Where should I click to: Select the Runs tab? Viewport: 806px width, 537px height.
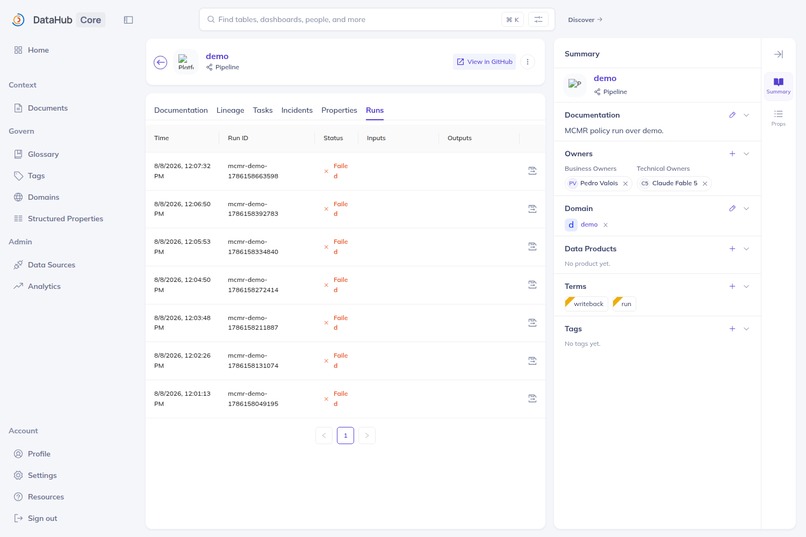(x=375, y=110)
